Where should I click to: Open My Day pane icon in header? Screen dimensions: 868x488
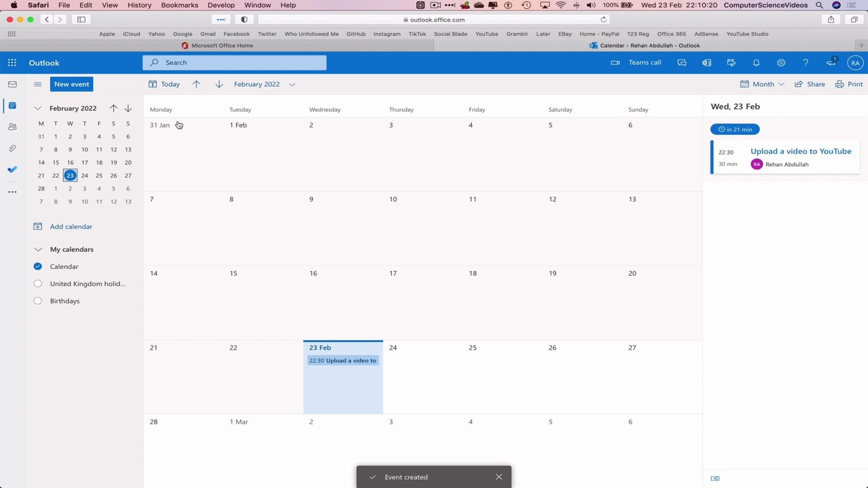(731, 62)
